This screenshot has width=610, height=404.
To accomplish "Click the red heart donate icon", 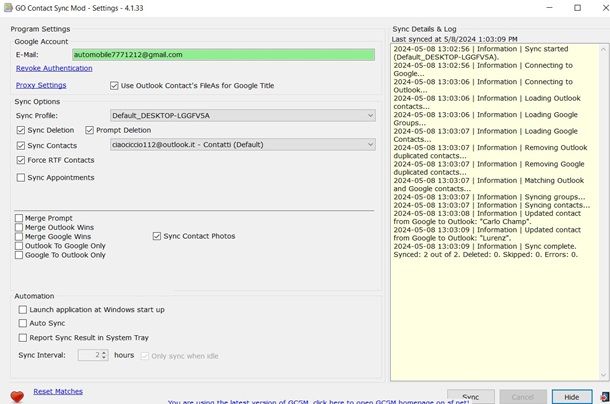I will [x=17, y=396].
